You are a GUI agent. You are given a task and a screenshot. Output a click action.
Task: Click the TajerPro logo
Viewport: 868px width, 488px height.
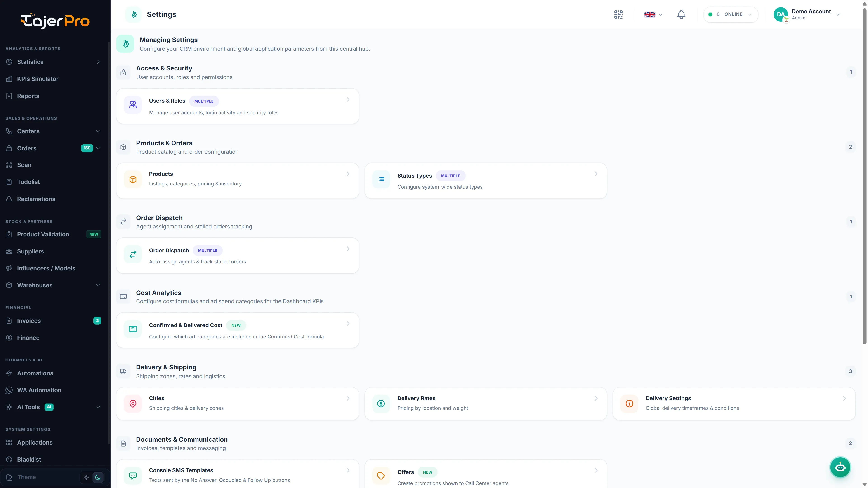55,21
